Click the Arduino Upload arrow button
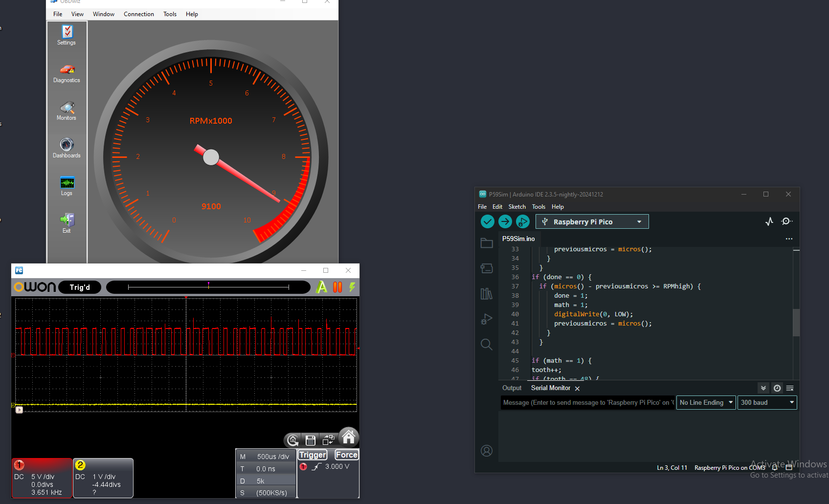This screenshot has height=504, width=829. click(x=505, y=221)
